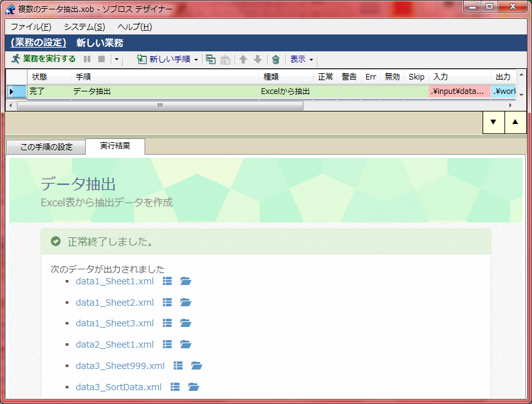Copy the selected step
The image size is (532, 404).
211,60
